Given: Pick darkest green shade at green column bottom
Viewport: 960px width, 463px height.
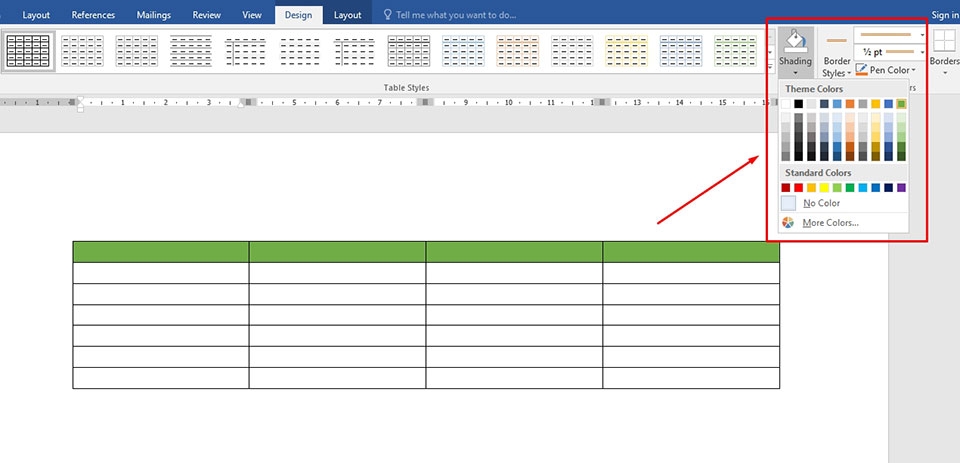Looking at the screenshot, I should pyautogui.click(x=901, y=156).
